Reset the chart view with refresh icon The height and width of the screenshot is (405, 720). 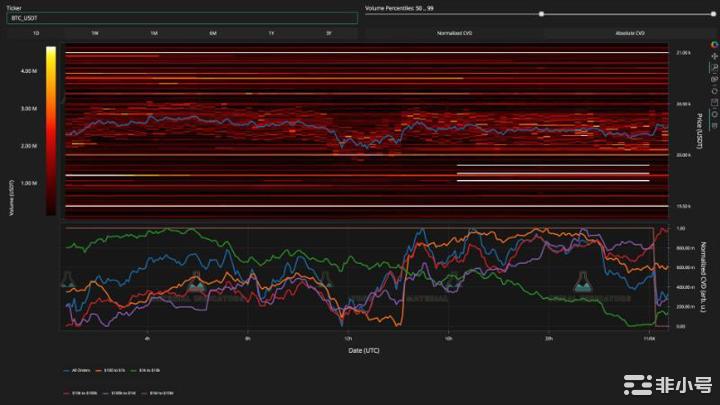(x=713, y=89)
